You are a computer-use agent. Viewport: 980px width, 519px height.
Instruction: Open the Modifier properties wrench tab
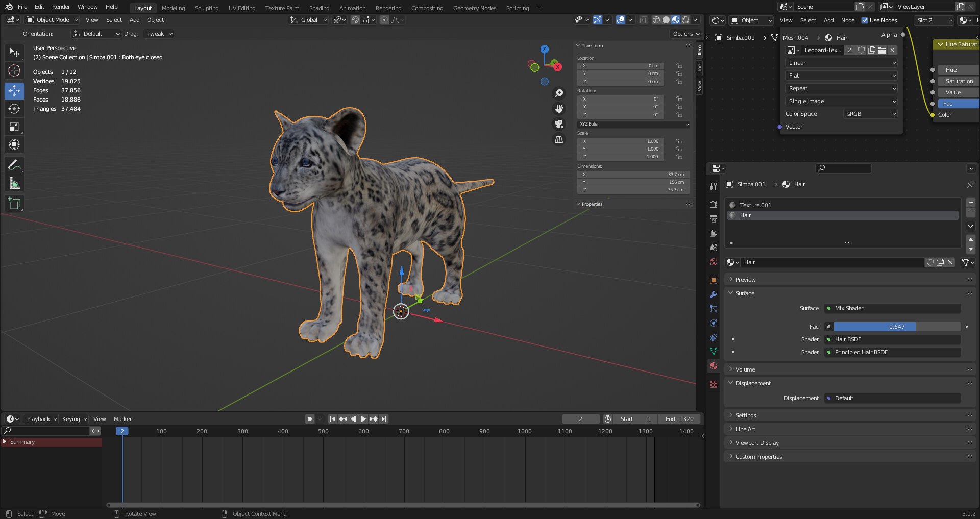[x=714, y=294]
